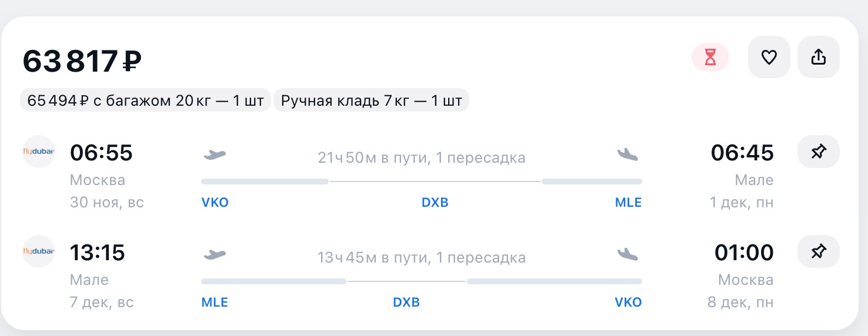Click landing plane icon on return flight
868x336 pixels.
[627, 255]
